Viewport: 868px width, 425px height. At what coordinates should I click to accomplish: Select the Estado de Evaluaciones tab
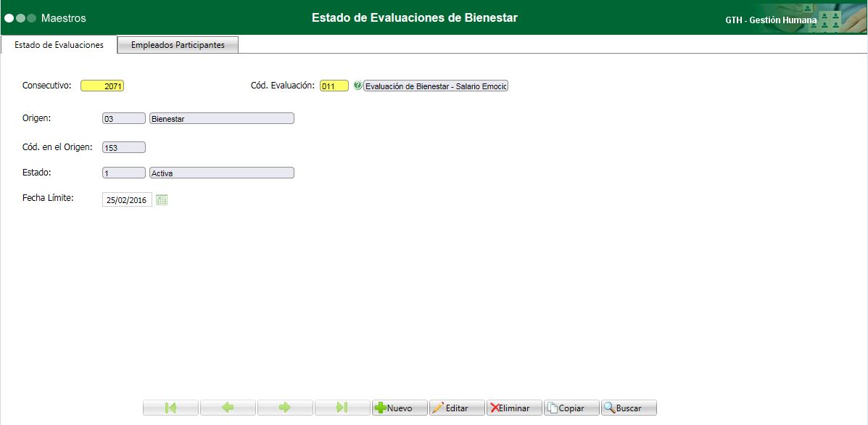(59, 45)
